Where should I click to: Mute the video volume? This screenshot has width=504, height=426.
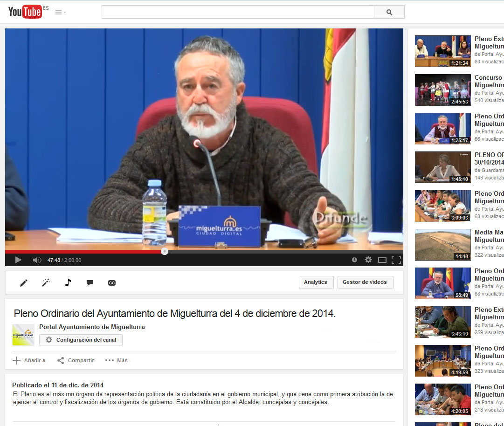[37, 260]
